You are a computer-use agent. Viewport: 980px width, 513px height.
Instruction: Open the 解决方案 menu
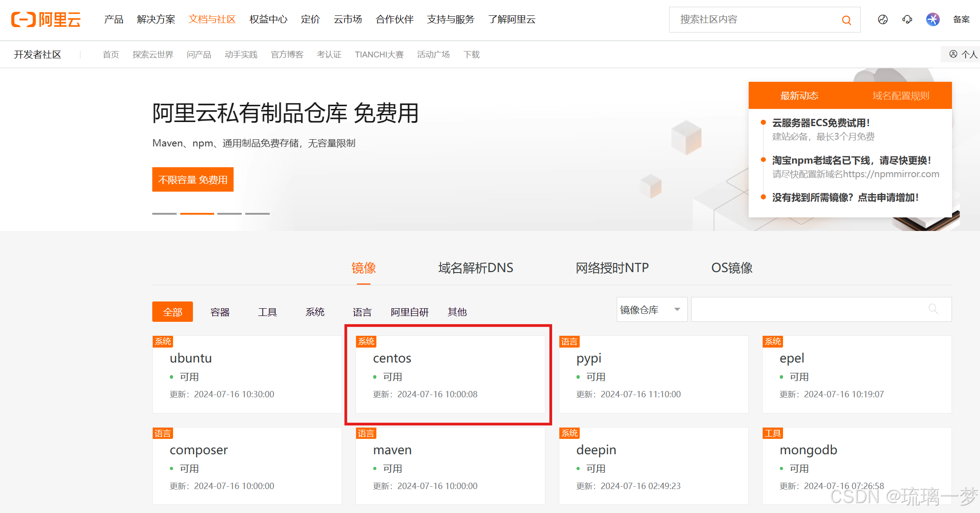click(x=156, y=19)
